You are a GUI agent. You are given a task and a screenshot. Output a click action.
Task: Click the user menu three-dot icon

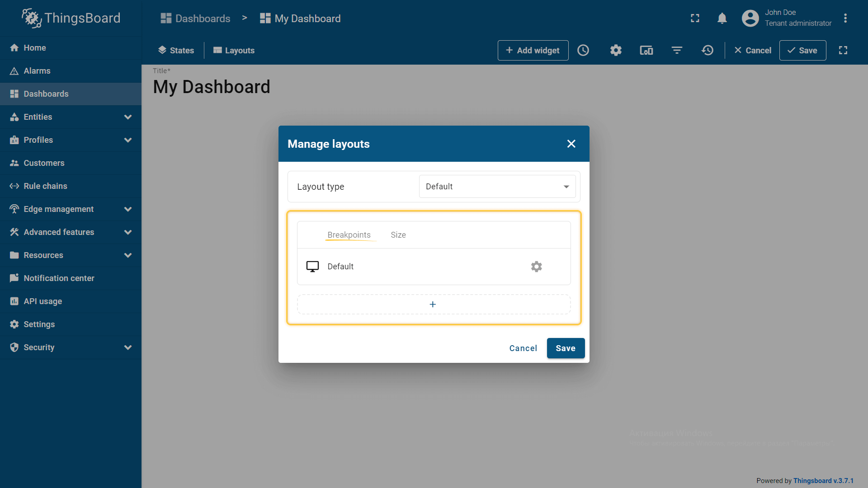coord(845,19)
